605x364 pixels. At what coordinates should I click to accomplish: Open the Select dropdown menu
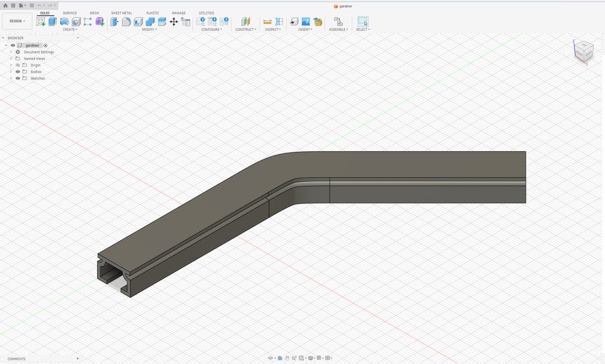[x=363, y=30]
